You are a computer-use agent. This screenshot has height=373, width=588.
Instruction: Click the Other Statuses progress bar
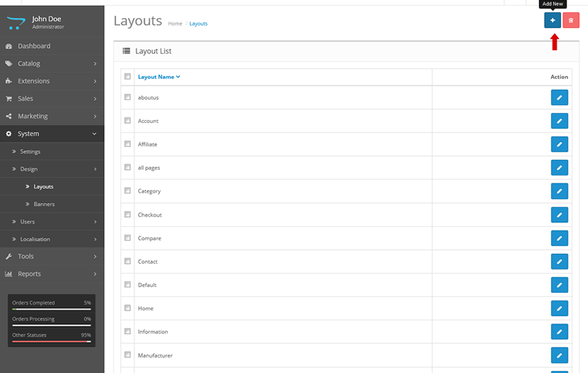tap(52, 341)
